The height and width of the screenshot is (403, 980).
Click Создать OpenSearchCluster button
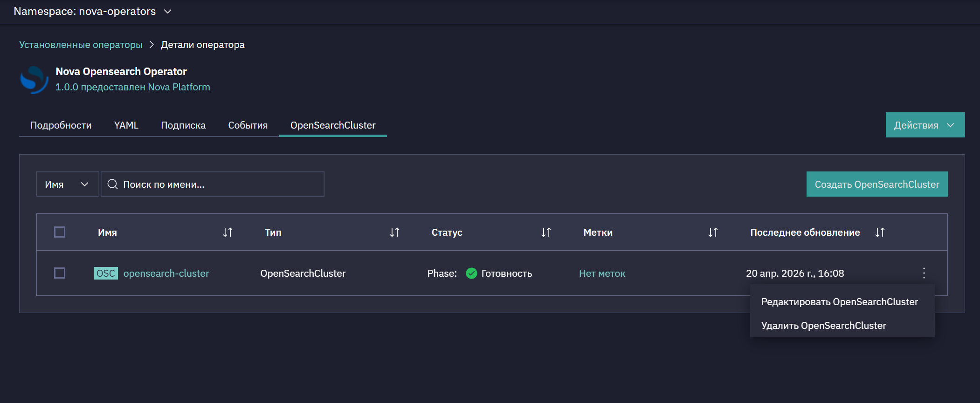click(x=877, y=184)
